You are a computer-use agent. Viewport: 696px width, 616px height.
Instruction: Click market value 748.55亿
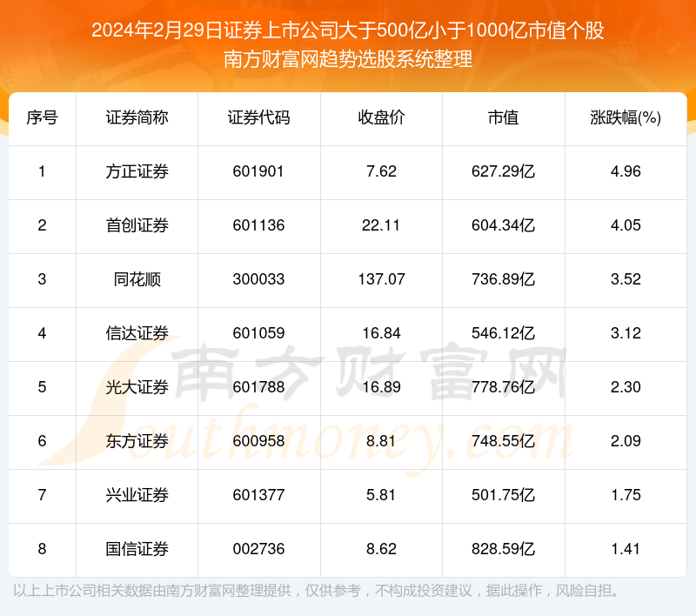[504, 441]
